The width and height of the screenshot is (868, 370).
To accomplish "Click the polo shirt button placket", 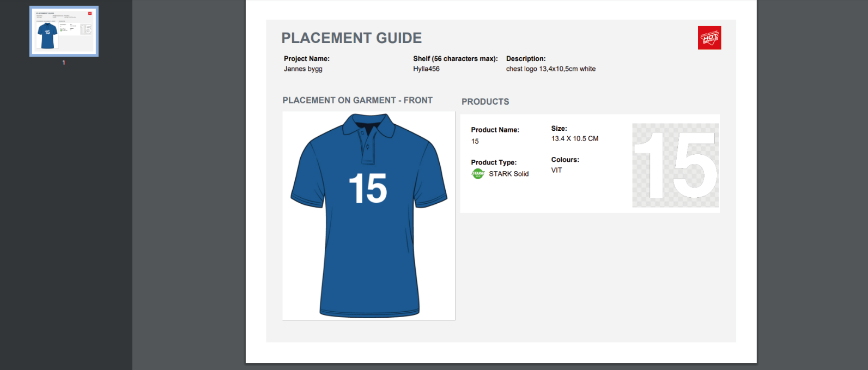I will (368, 147).
